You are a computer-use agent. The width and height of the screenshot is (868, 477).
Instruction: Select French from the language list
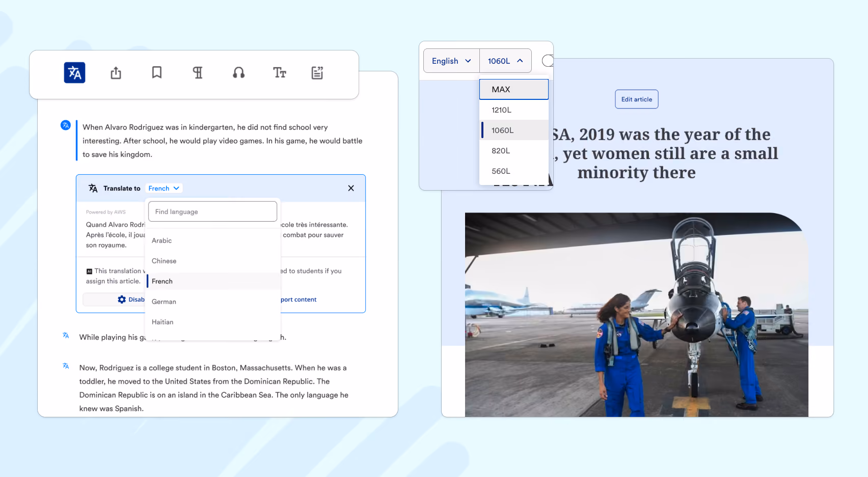pos(212,281)
